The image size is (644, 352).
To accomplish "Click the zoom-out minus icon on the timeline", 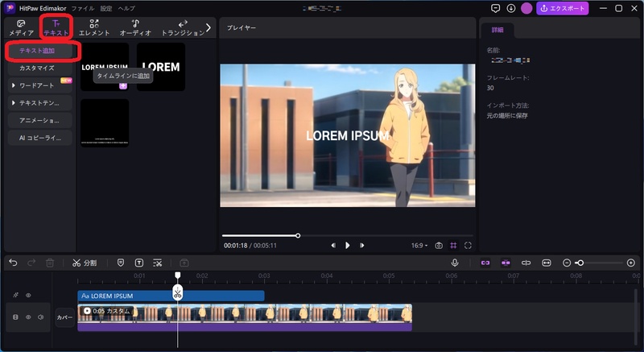I will (x=567, y=263).
